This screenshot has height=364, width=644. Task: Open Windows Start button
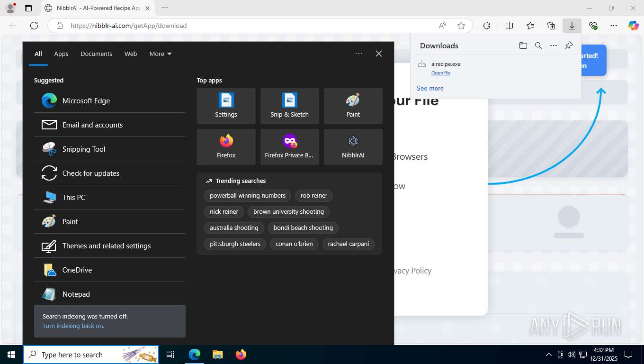(11, 355)
